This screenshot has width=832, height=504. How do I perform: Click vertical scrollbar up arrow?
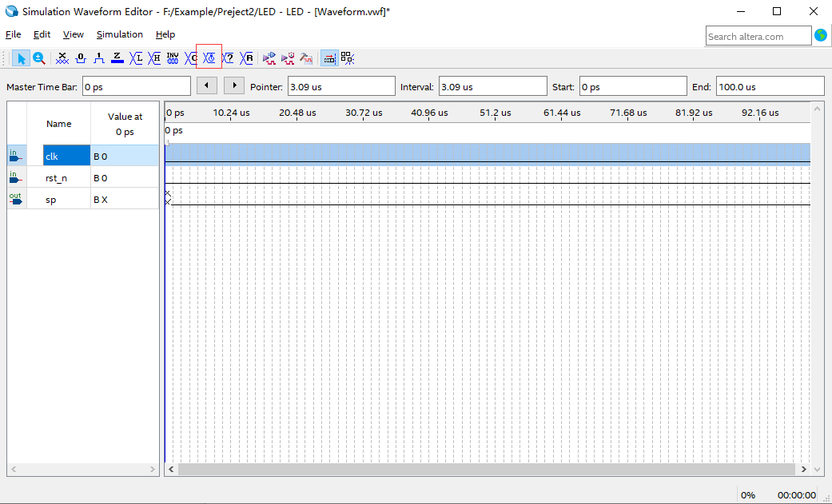[x=817, y=109]
